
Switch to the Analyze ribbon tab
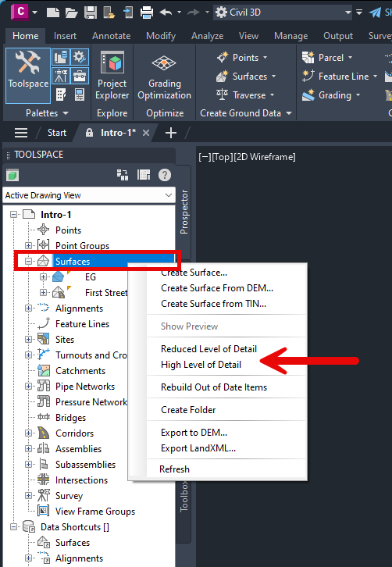pos(207,36)
